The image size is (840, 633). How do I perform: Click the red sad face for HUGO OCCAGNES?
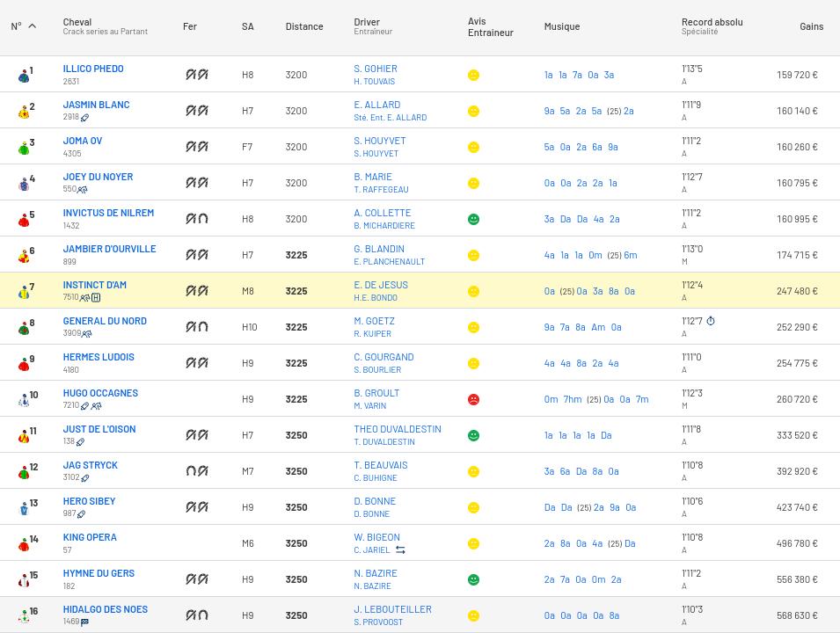point(473,399)
